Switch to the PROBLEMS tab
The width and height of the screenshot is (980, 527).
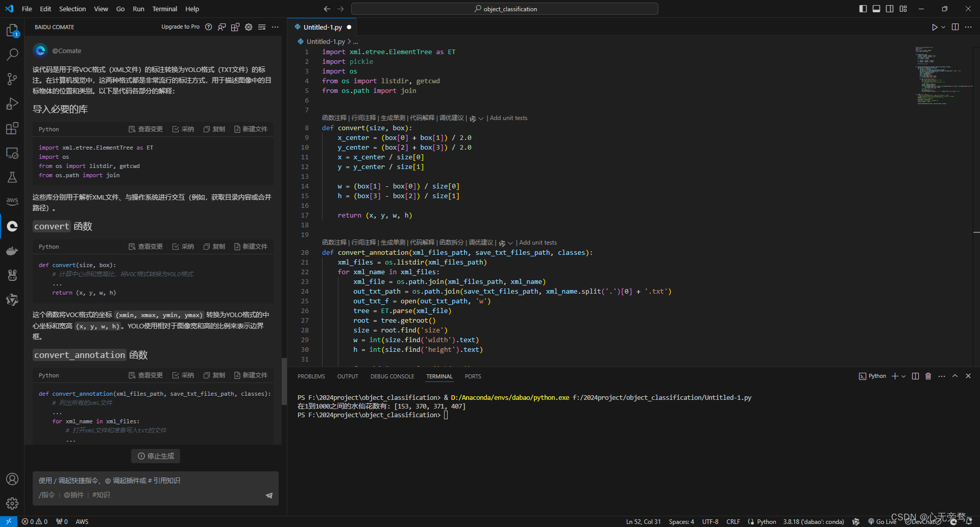[x=311, y=376]
